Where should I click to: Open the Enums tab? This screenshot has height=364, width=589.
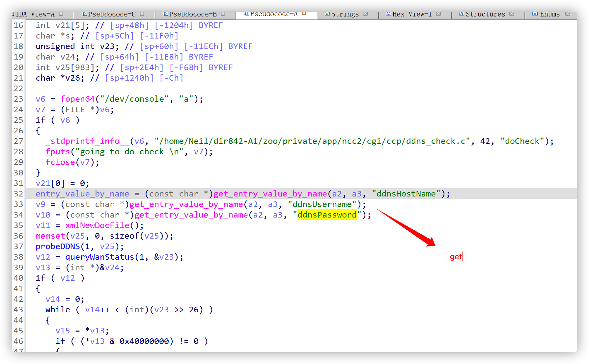pyautogui.click(x=550, y=14)
